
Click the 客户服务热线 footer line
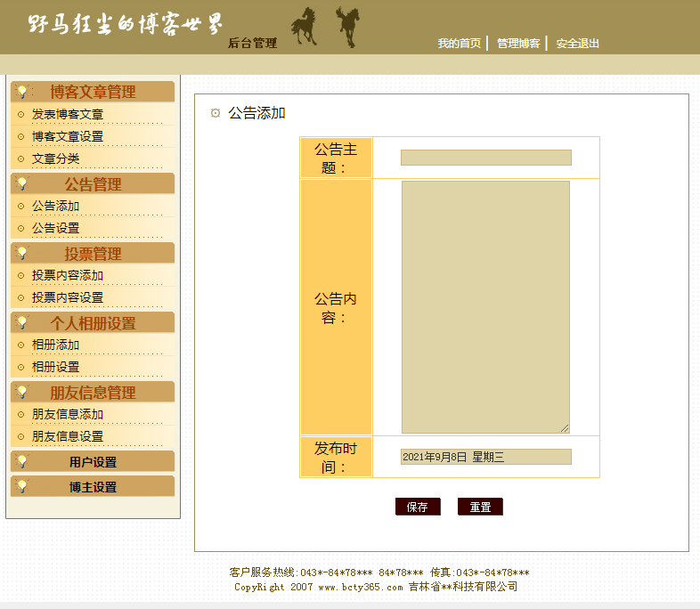[379, 572]
